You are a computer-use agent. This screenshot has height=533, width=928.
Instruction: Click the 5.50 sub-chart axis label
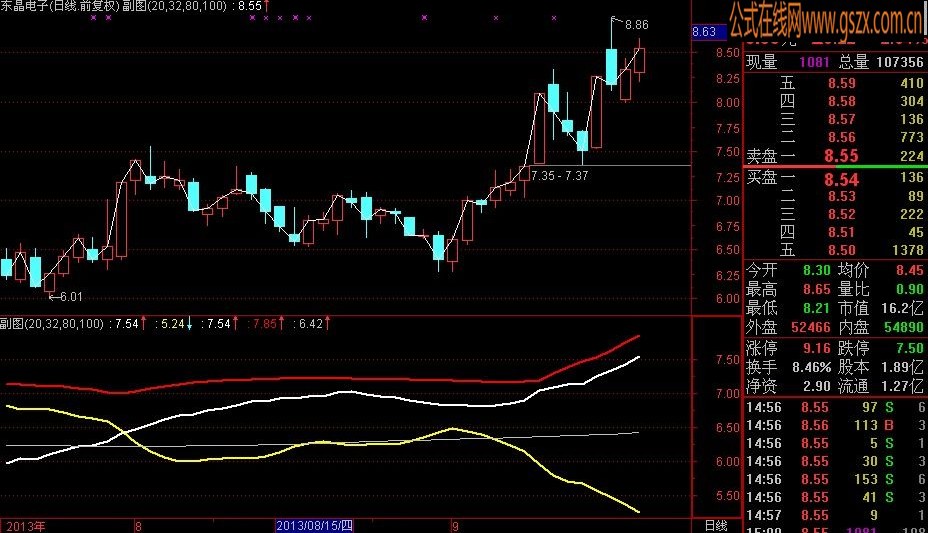[727, 495]
